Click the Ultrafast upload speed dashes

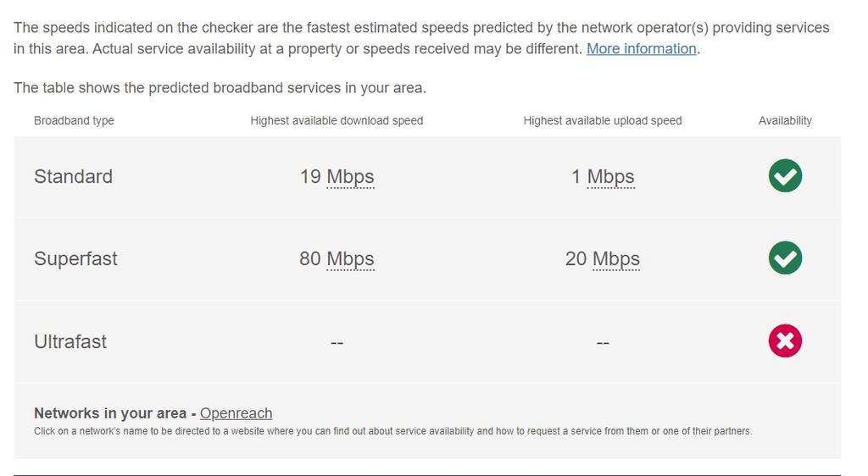tap(603, 343)
